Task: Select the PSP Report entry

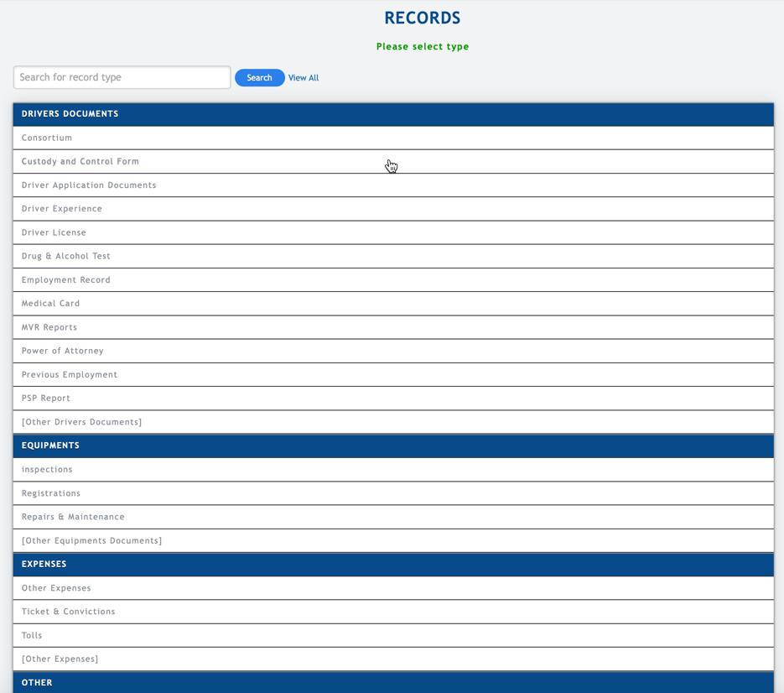Action: pyautogui.click(x=46, y=399)
